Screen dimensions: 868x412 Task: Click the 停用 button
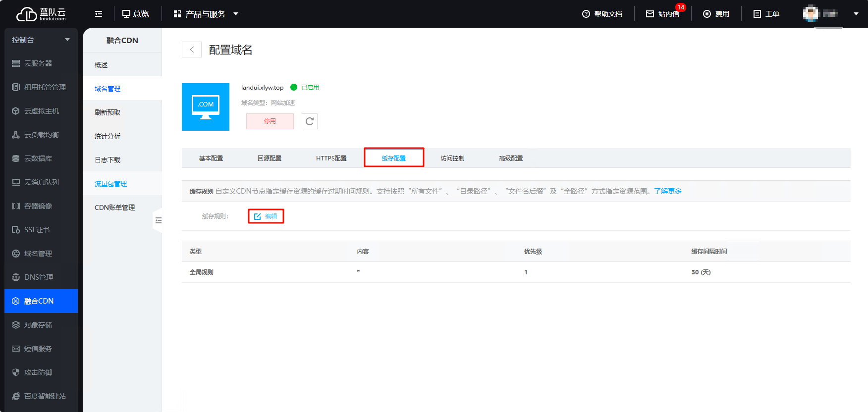click(x=270, y=121)
